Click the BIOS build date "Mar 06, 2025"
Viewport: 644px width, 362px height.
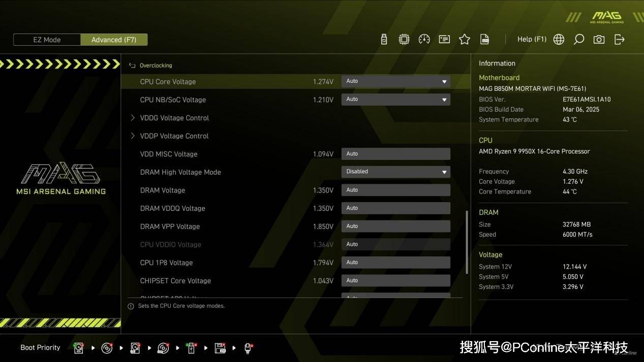pos(581,110)
